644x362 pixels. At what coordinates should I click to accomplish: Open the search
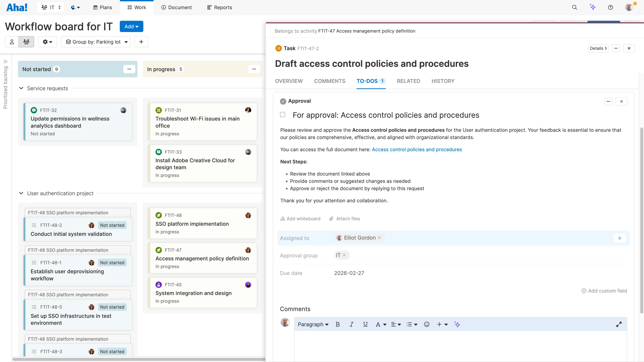coord(575,7)
